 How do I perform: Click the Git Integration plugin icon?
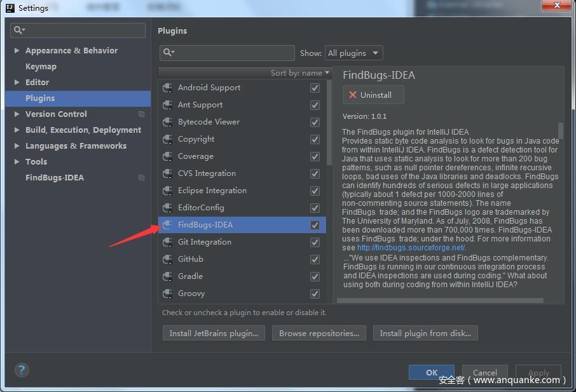point(167,241)
